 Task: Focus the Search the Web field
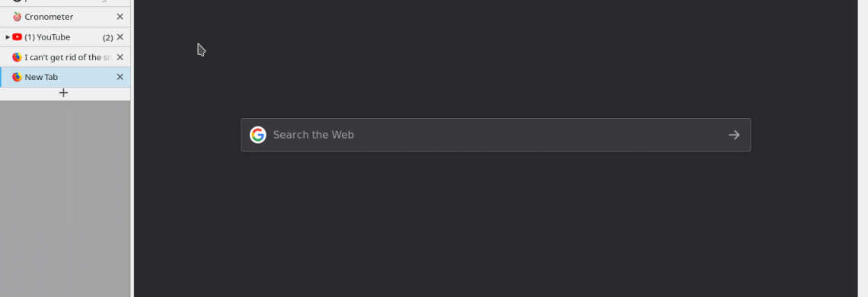point(496,135)
